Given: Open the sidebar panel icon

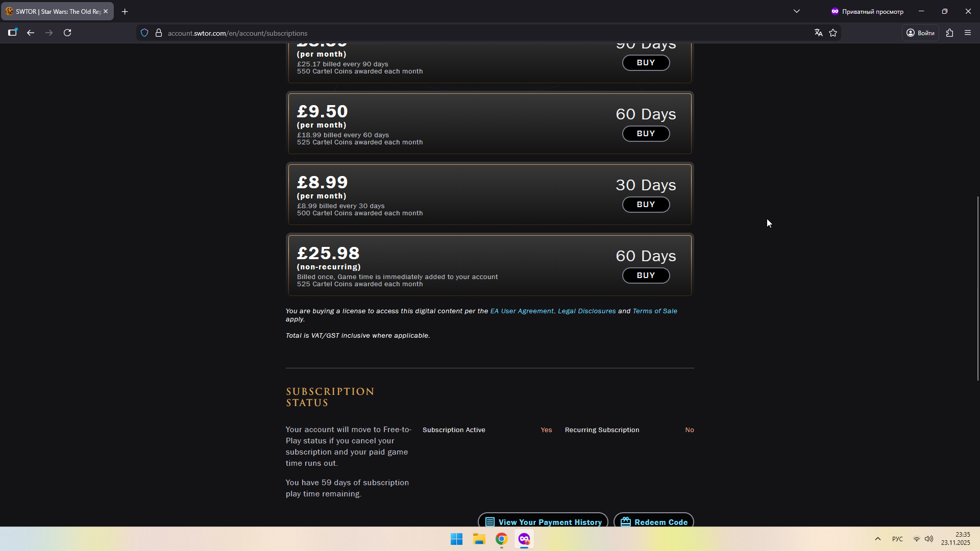Looking at the screenshot, I should tap(13, 33).
